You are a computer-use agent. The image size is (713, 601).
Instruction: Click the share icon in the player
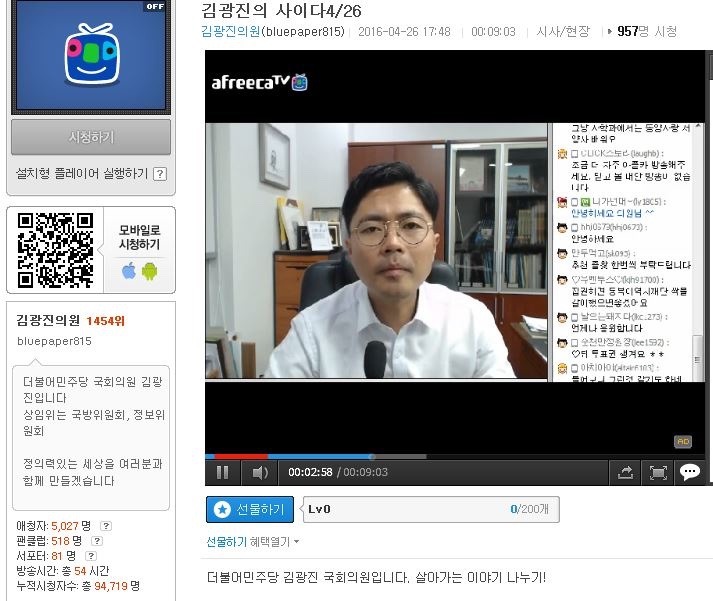click(626, 472)
